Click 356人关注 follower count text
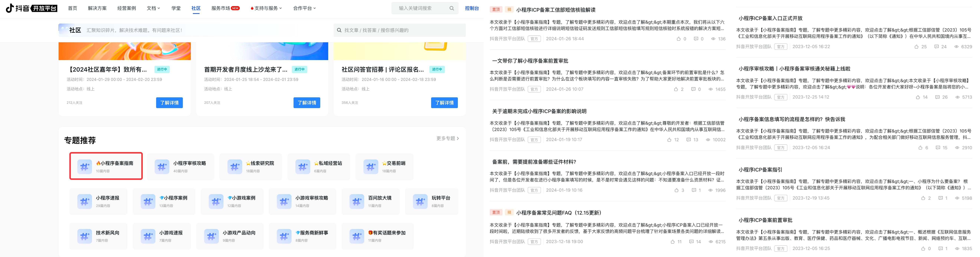This screenshot has width=980, height=257. [x=350, y=103]
